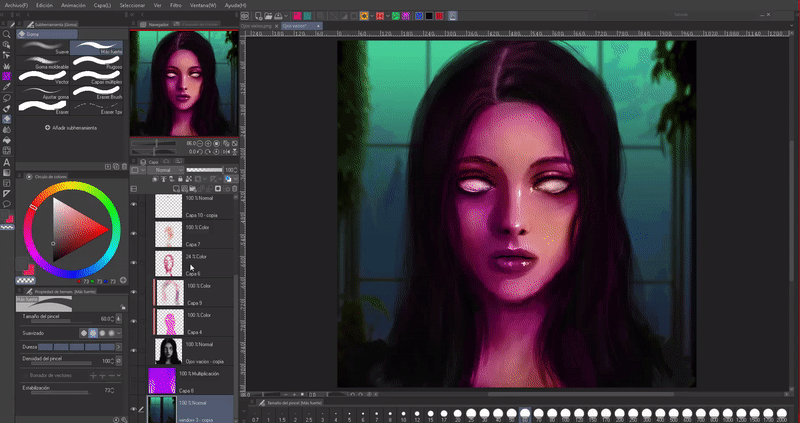This screenshot has height=423, width=800.
Task: Select the magnifier Zoom tool in toolbox
Action: [7, 34]
